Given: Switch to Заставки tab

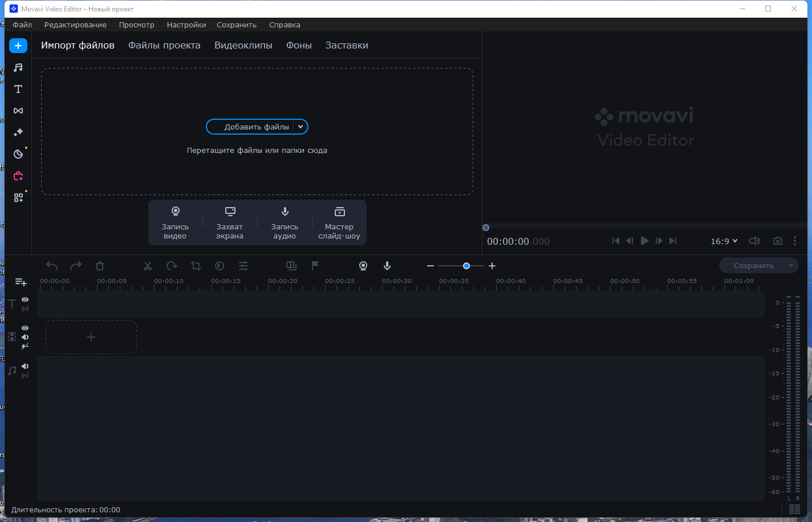Looking at the screenshot, I should point(347,45).
